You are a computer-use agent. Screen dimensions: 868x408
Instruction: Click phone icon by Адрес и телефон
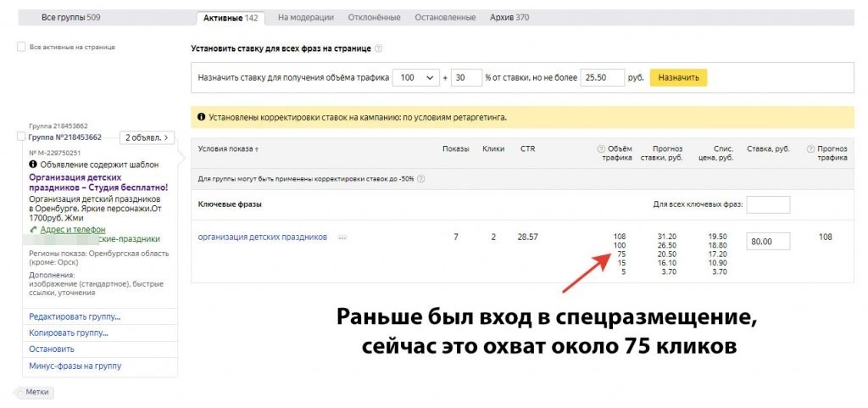(x=33, y=229)
